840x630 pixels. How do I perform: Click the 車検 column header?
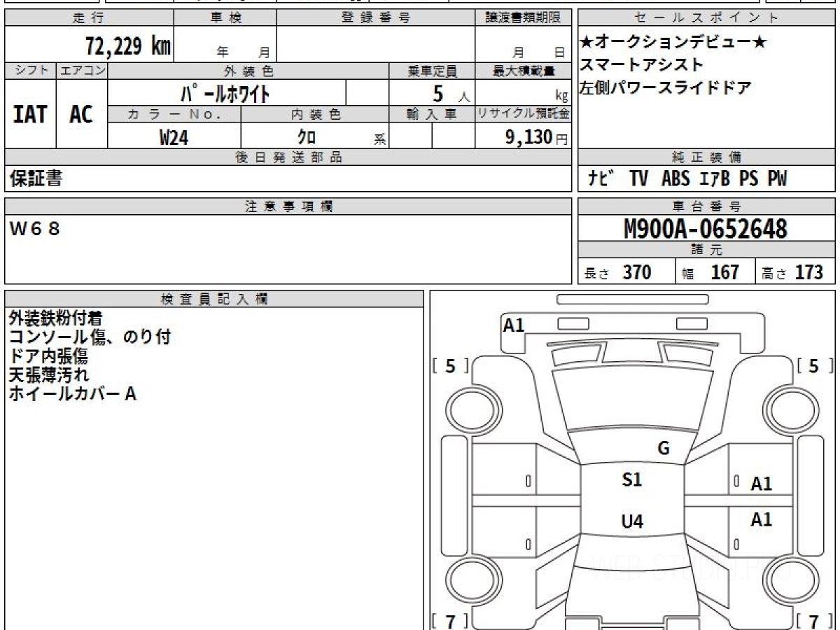(225, 18)
